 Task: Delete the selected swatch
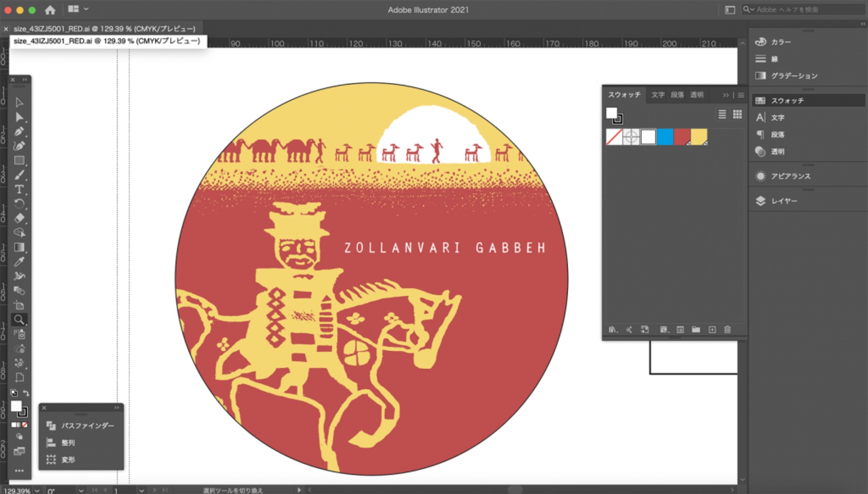click(x=728, y=330)
